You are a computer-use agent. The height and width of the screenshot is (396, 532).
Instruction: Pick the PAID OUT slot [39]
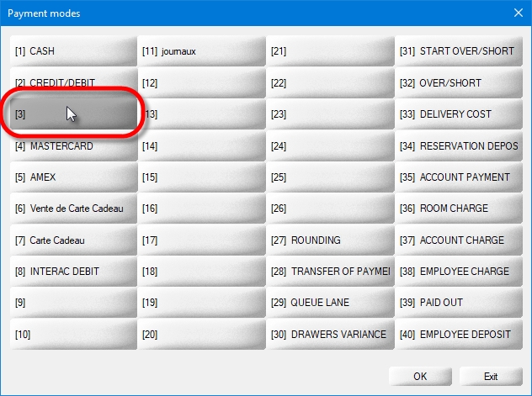(x=458, y=303)
